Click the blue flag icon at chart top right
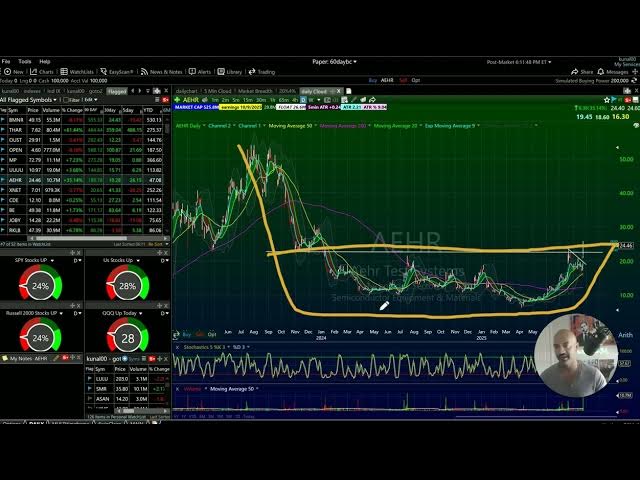Viewport: 640px width, 480px height. [614, 100]
